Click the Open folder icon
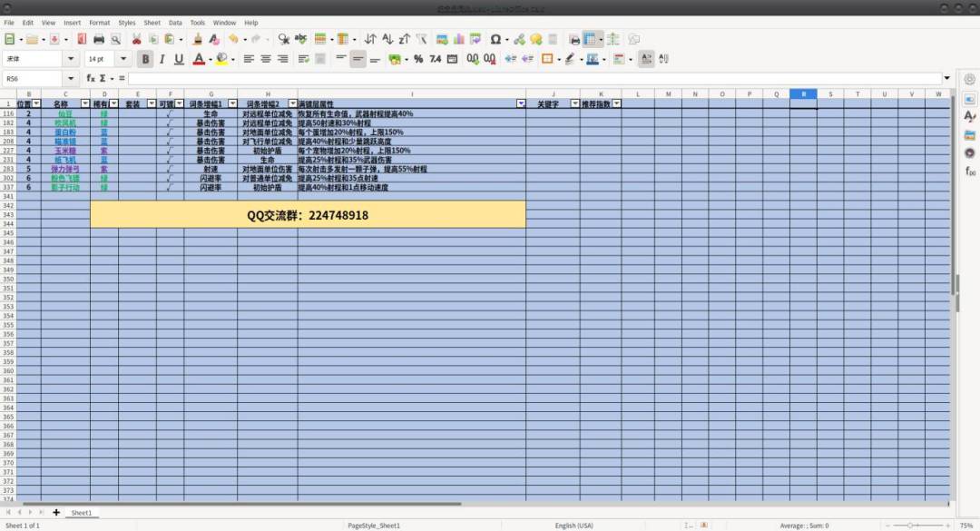 tap(32, 39)
